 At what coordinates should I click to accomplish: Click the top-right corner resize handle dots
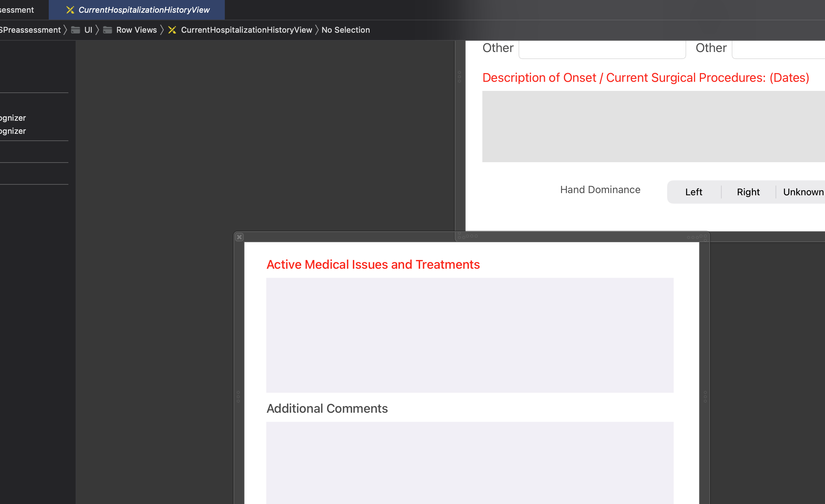(704, 237)
